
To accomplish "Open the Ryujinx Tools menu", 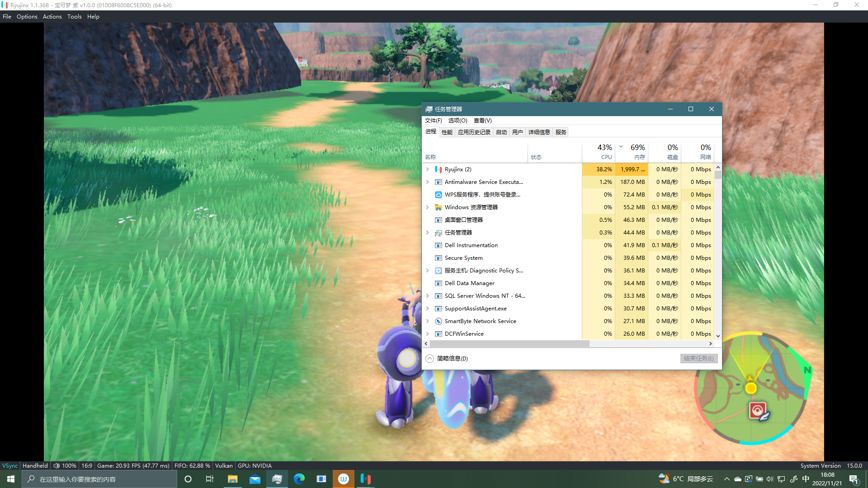I will [75, 17].
